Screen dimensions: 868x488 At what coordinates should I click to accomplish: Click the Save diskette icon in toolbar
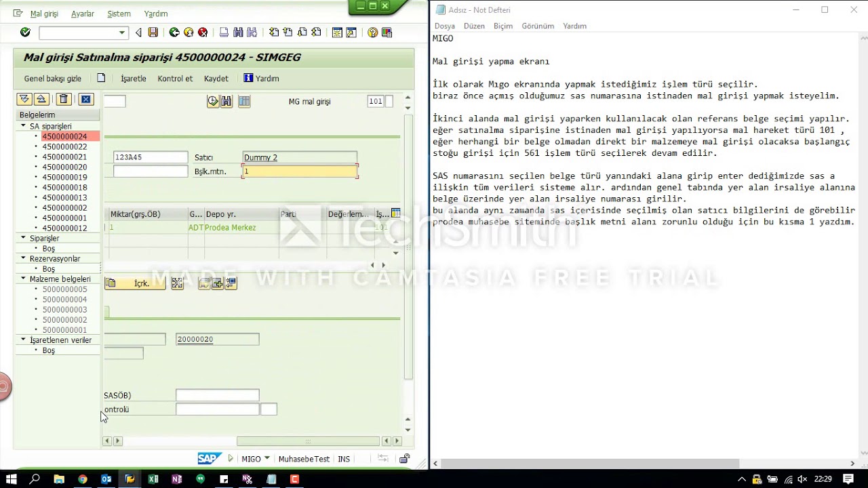[153, 33]
